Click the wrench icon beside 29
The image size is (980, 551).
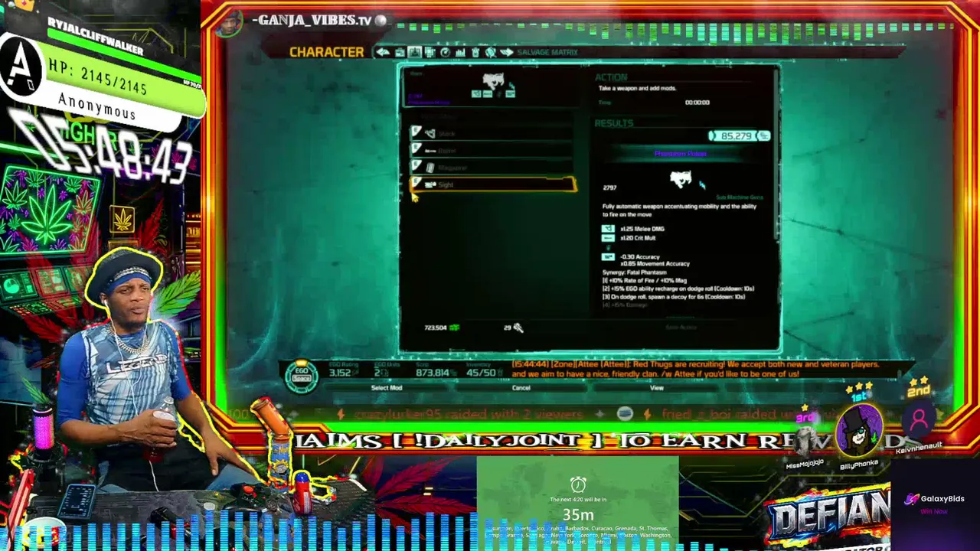pos(518,328)
